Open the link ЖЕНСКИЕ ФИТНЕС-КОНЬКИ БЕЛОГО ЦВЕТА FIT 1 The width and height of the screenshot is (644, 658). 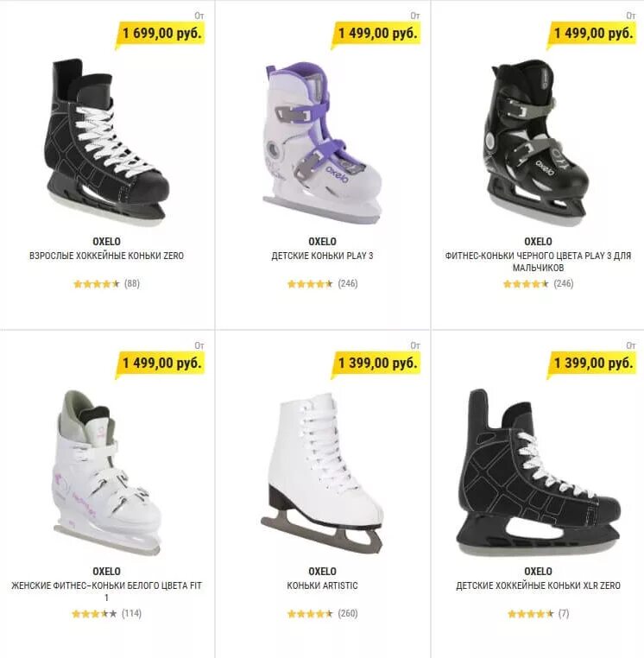pos(106,591)
